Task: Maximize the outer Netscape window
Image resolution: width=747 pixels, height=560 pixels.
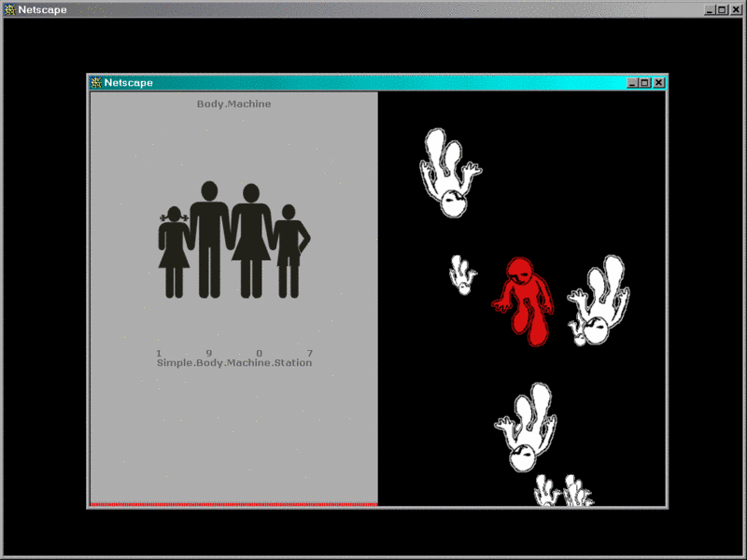Action: click(722, 9)
